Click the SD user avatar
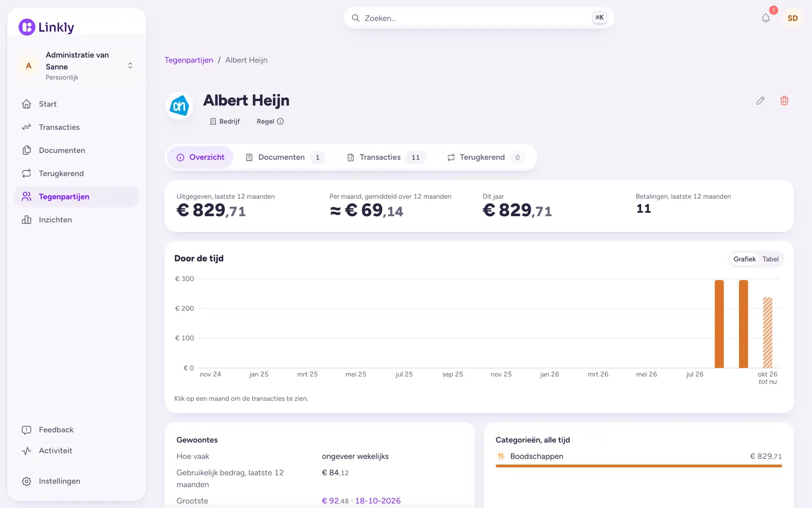 point(793,18)
